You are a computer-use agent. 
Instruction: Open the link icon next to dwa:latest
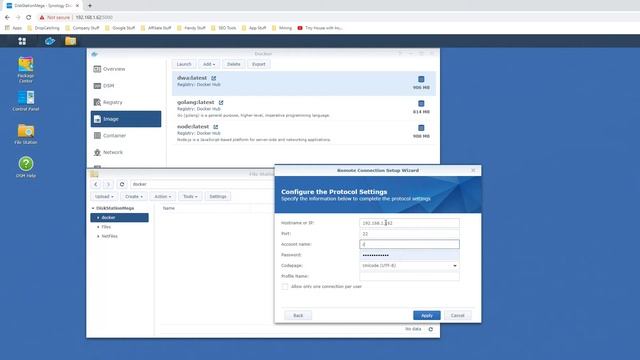coord(213,78)
